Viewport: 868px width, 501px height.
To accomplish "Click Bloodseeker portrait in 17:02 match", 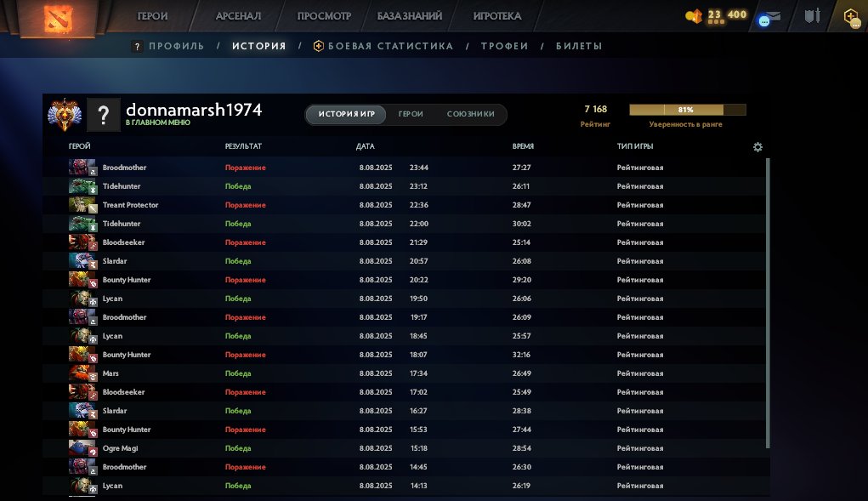I will 82,392.
